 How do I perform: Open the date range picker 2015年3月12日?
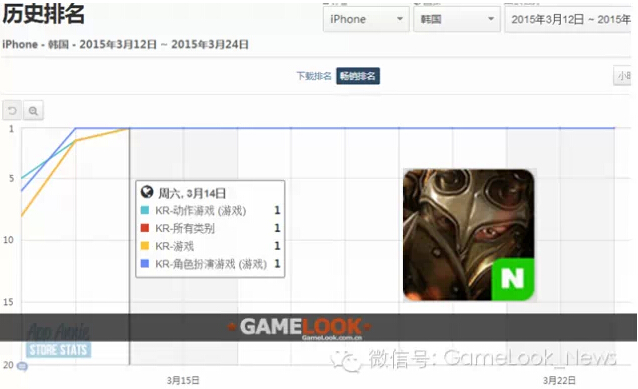568,19
